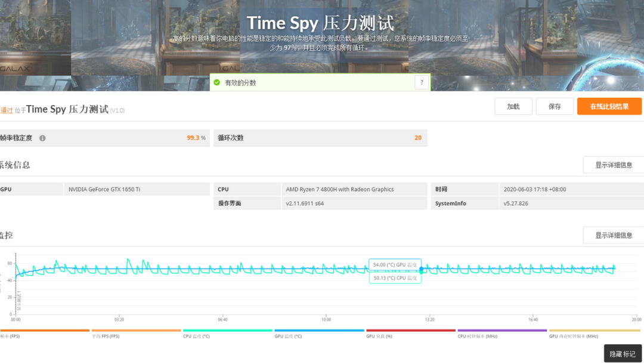Click the 2020-06-03 17:18 time value
Image resolution: width=644 pixels, height=364 pixels.
click(x=535, y=189)
